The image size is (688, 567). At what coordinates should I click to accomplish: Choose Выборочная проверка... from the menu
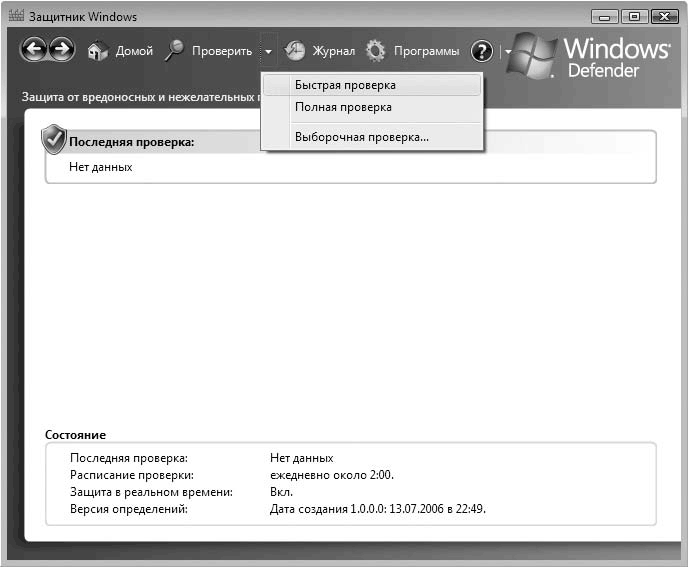click(x=372, y=137)
